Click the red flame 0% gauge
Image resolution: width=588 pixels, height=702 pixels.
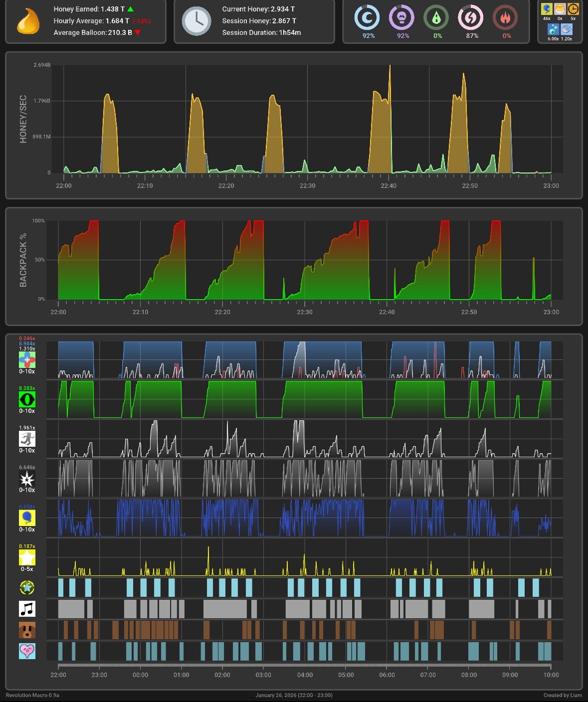point(506,18)
